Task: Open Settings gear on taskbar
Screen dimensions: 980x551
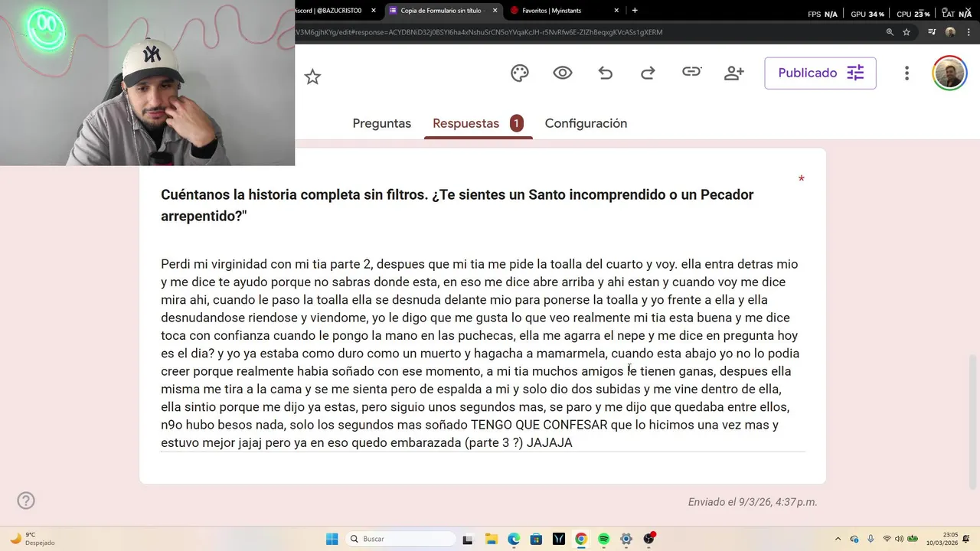Action: [626, 540]
